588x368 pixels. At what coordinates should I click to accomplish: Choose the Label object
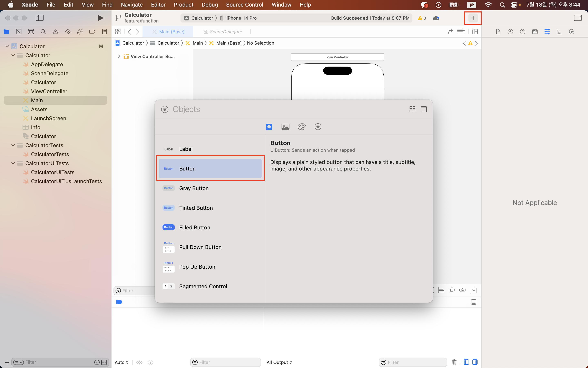click(210, 149)
